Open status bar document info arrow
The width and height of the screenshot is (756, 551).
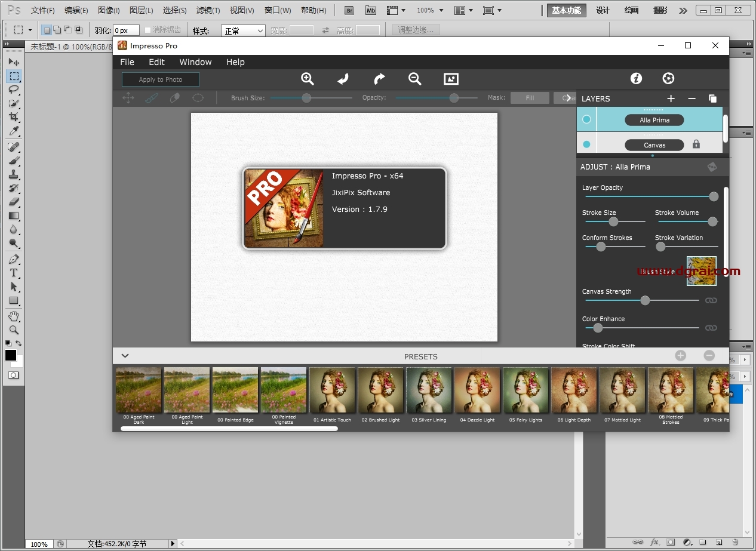pyautogui.click(x=173, y=544)
